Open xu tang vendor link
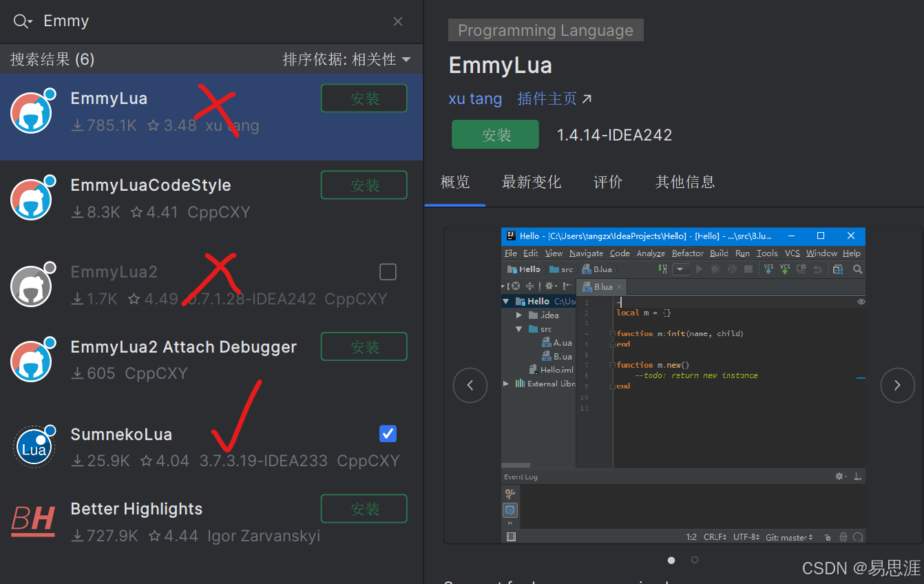 (x=475, y=98)
